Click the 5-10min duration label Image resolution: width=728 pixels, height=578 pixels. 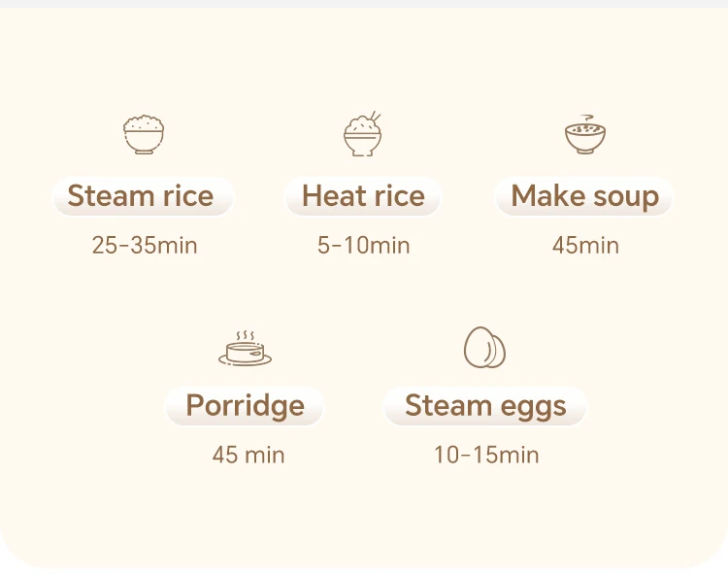363,246
